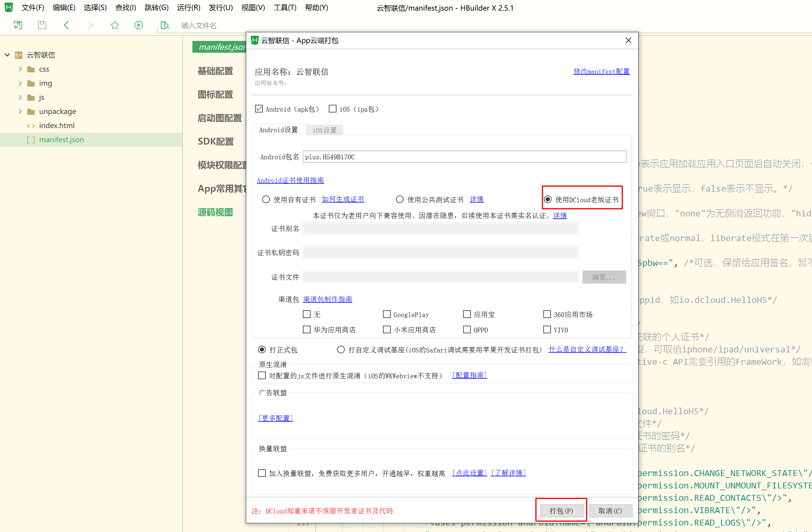Screen dimensions: 812x532
Task: Click the Android包名 input field
Action: click(464, 157)
